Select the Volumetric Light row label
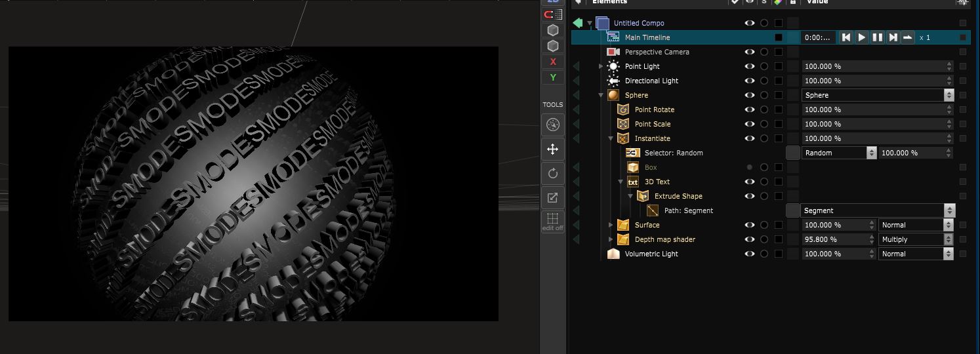The image size is (980, 354). [651, 254]
